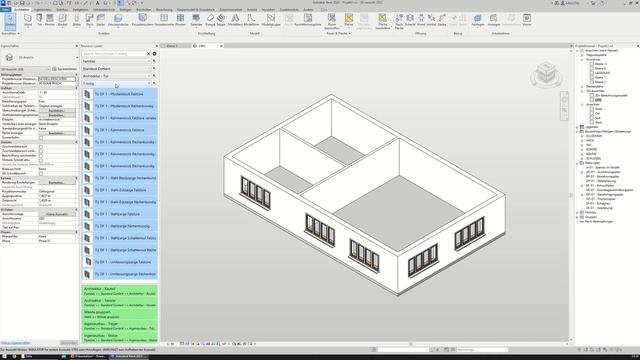Select the Fenster tool in the ribbon
The width and height of the screenshot is (640, 360).
coord(50,20)
